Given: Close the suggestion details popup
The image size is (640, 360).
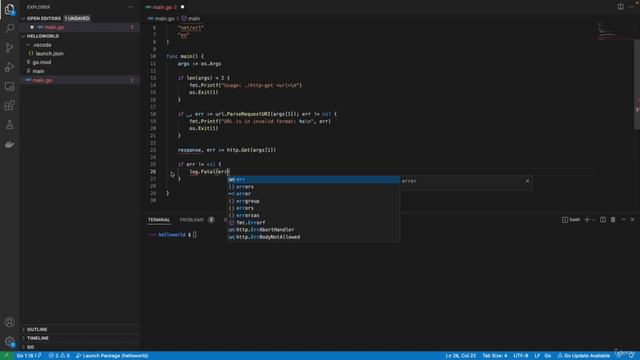Looking at the screenshot, I should point(527,181).
